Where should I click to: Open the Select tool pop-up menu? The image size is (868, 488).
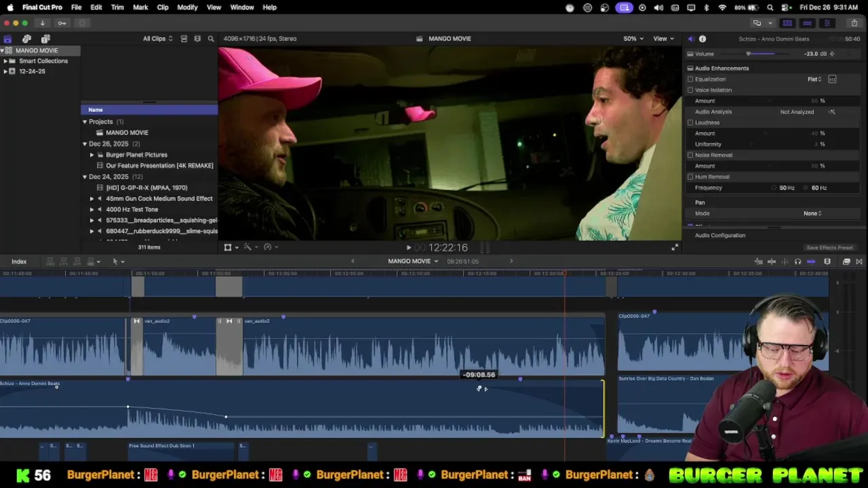tap(118, 262)
